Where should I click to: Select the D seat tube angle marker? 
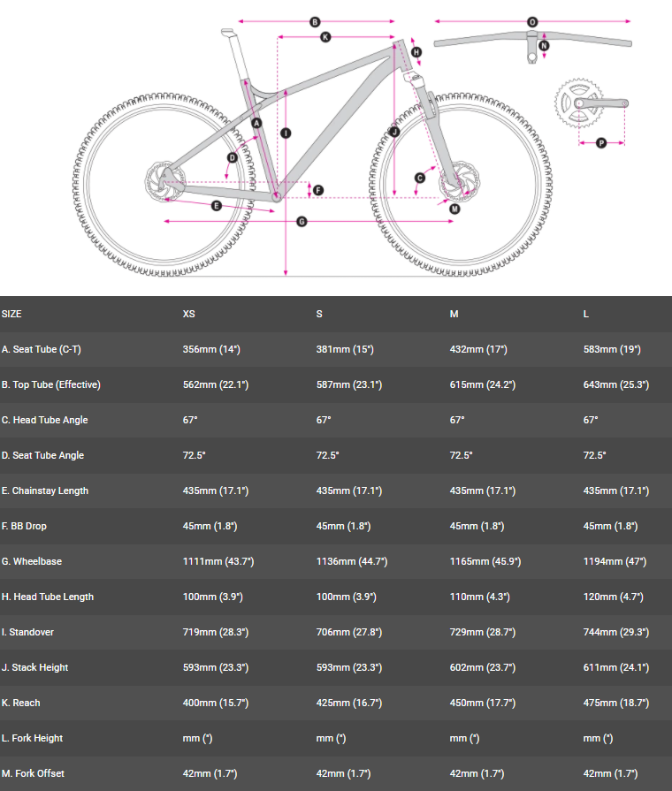coord(232,158)
